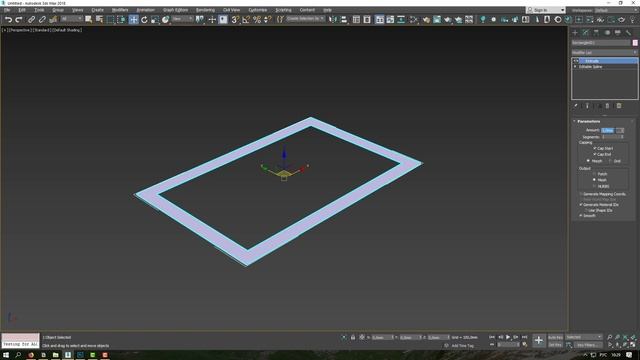Toggle Show End Result icon
This screenshot has height=360, width=640.
point(587,106)
